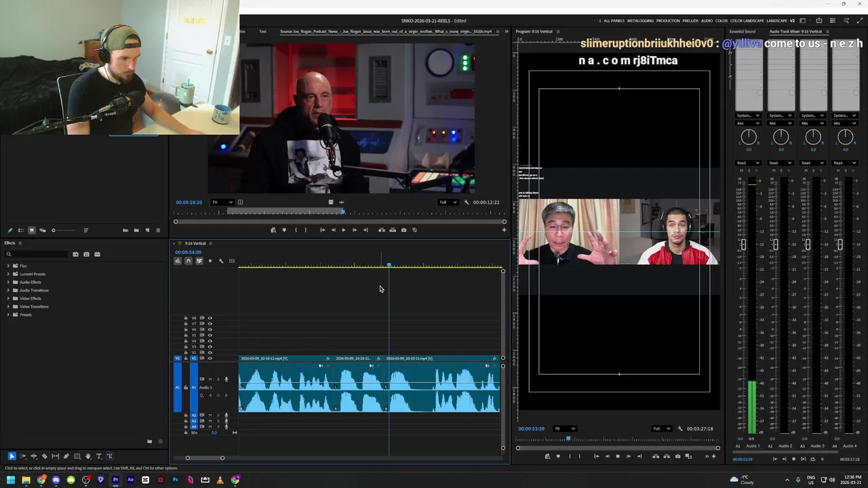Open the button editor plus in the Source monitor
The image size is (868, 488).
pos(504,230)
